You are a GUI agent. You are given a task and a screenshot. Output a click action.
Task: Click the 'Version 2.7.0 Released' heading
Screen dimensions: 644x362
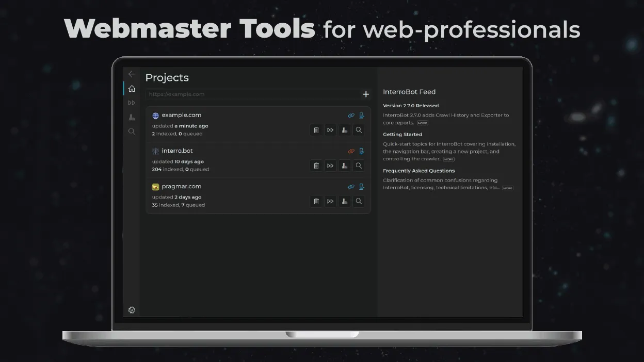[411, 106]
